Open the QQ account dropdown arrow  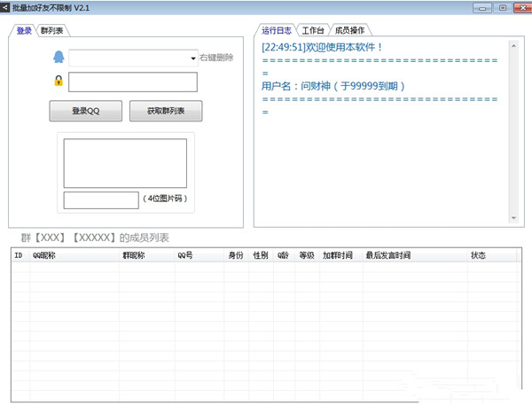pos(193,59)
